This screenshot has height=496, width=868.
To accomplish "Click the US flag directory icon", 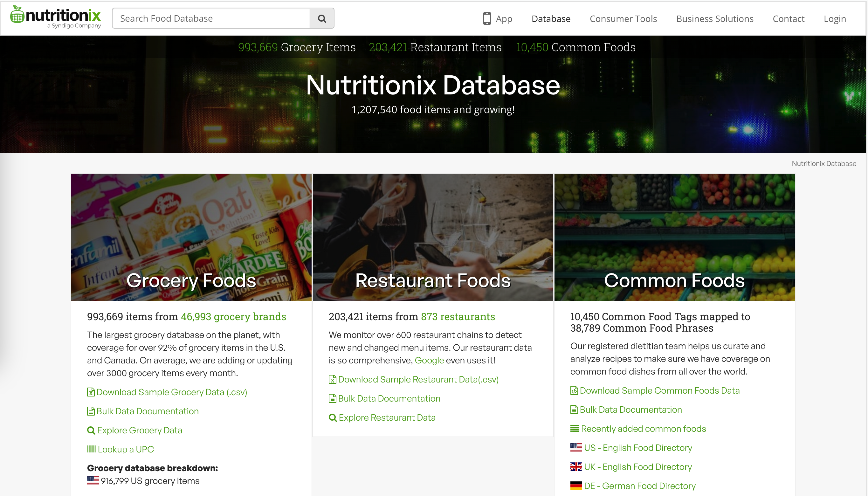I will 576,448.
